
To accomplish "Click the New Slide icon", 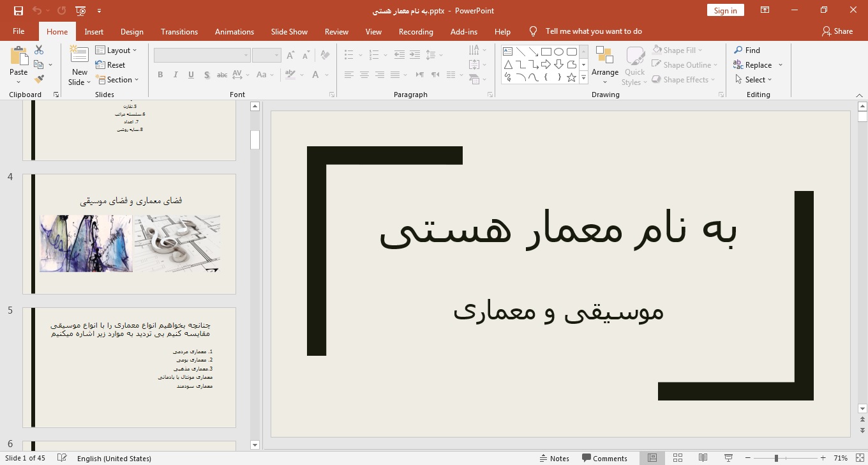I will click(x=79, y=55).
